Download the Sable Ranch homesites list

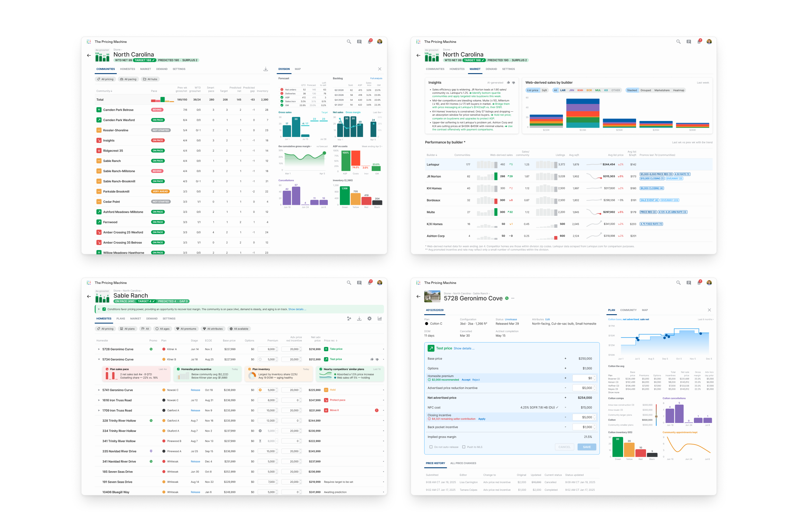pyautogui.click(x=359, y=319)
